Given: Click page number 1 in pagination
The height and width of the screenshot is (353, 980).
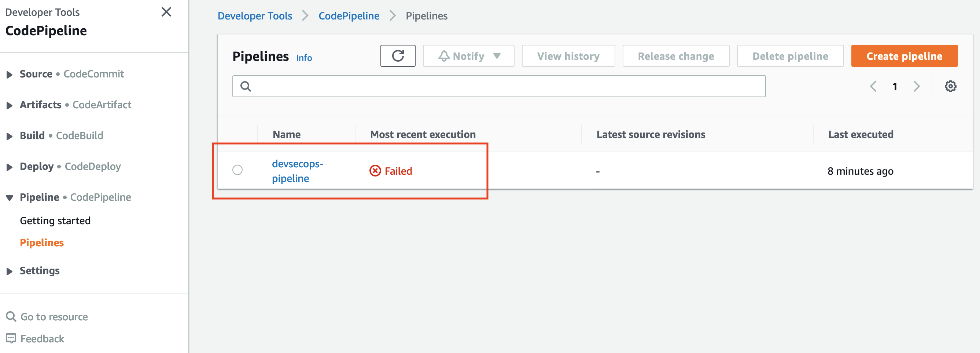Looking at the screenshot, I should tap(894, 87).
